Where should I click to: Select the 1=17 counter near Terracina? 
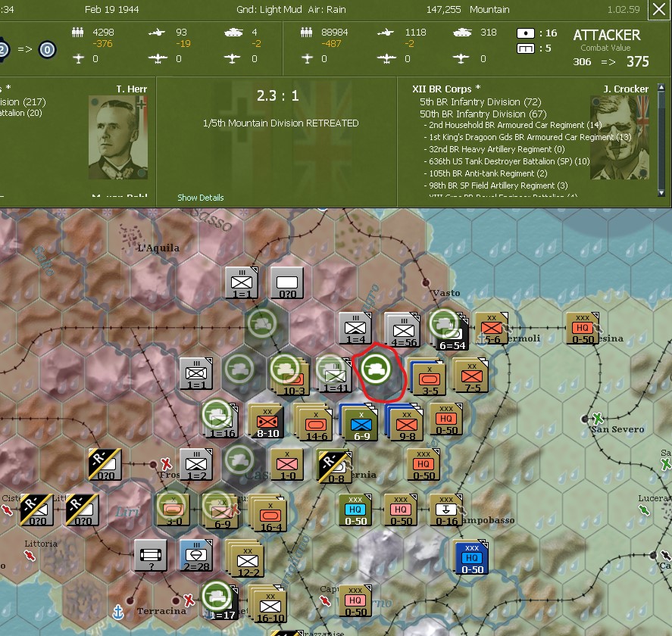coord(222,603)
